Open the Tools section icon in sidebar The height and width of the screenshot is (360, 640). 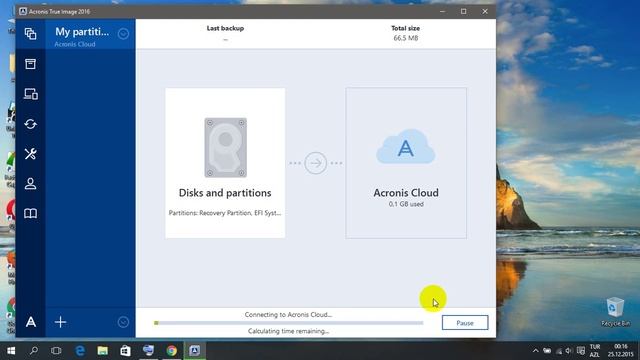click(x=31, y=154)
